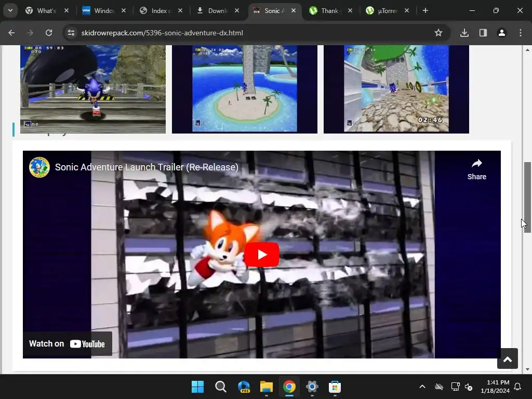Click the scrollbar up arrow
Screen dimensions: 532x399
pos(527,50)
